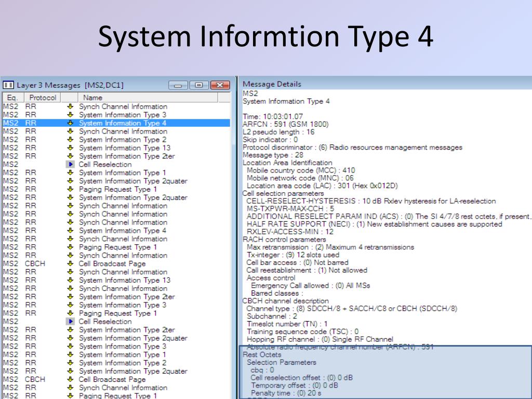Screen dimensions: 532x399
Task: Select the Barred classes line
Action: coord(277,293)
